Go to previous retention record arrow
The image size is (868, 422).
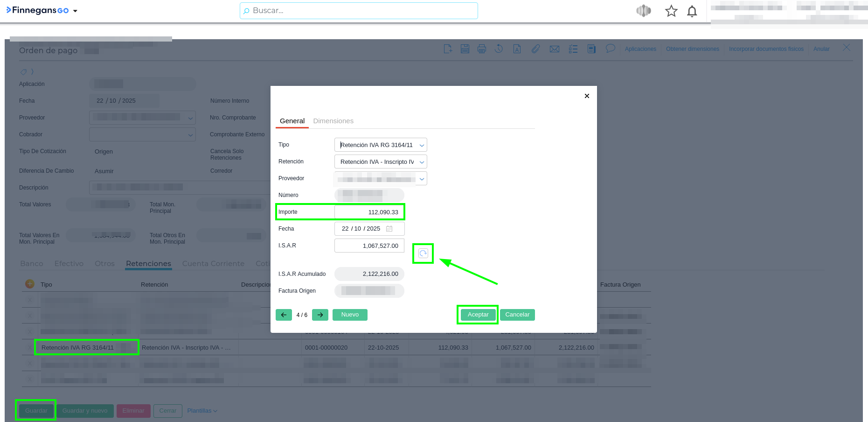(284, 315)
